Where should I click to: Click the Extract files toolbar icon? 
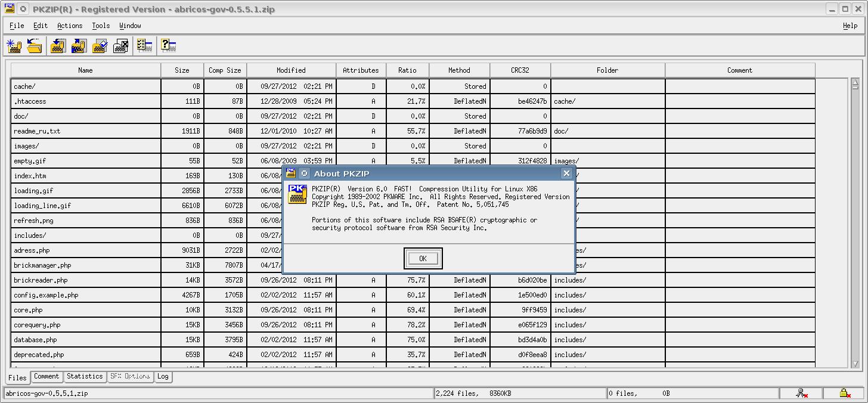pos(79,46)
